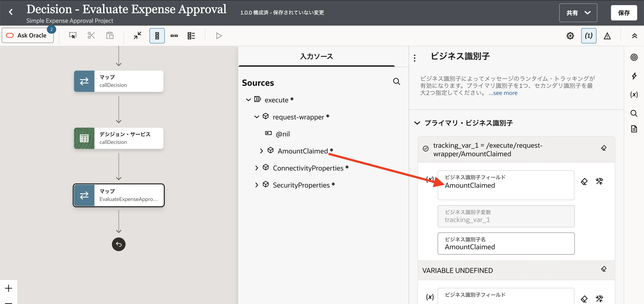Open the Ask Oracle assistant

tap(27, 36)
